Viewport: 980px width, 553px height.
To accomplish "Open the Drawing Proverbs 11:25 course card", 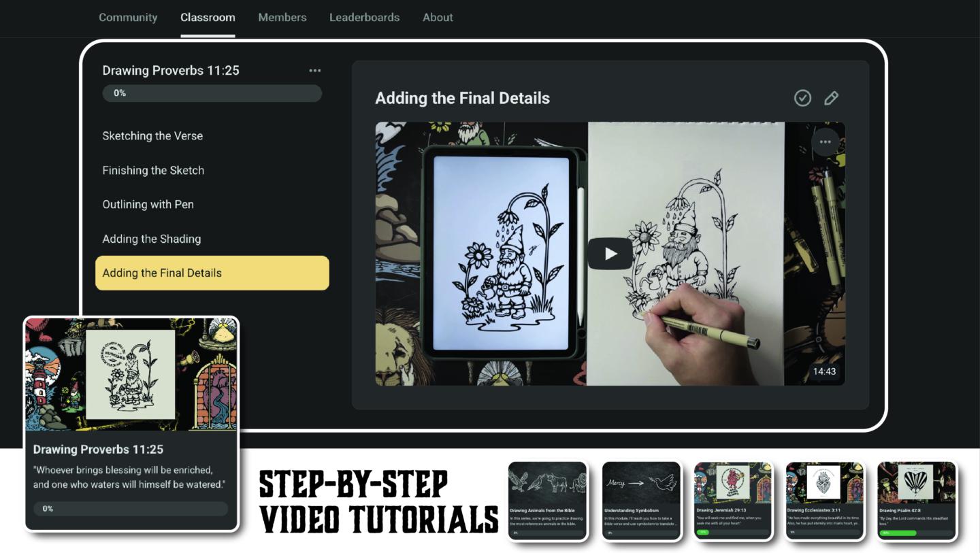I will point(131,423).
